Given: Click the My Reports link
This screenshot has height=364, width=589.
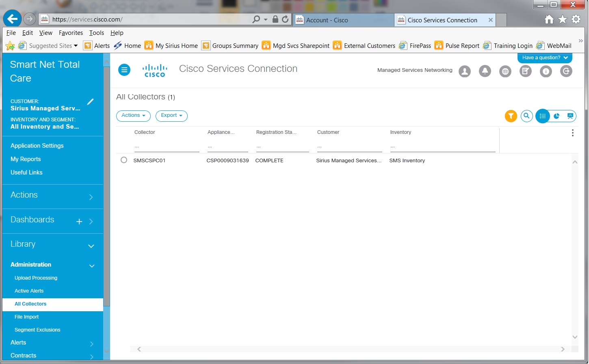Looking at the screenshot, I should pos(26,159).
